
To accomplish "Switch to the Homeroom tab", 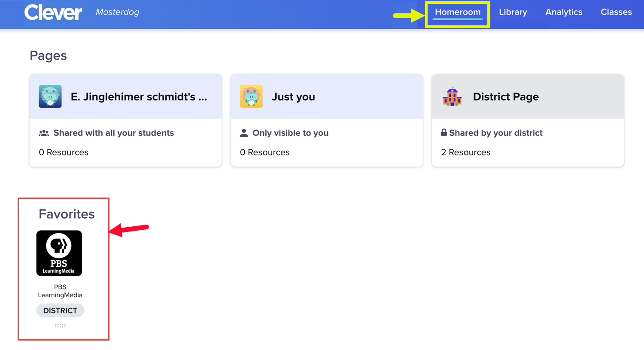I will 458,12.
